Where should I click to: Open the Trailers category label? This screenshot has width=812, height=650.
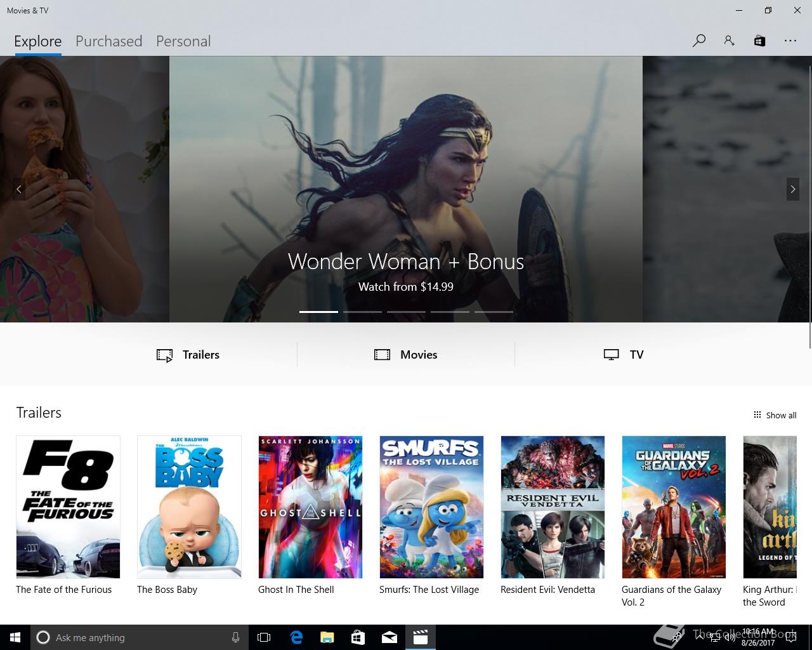pyautogui.click(x=201, y=355)
